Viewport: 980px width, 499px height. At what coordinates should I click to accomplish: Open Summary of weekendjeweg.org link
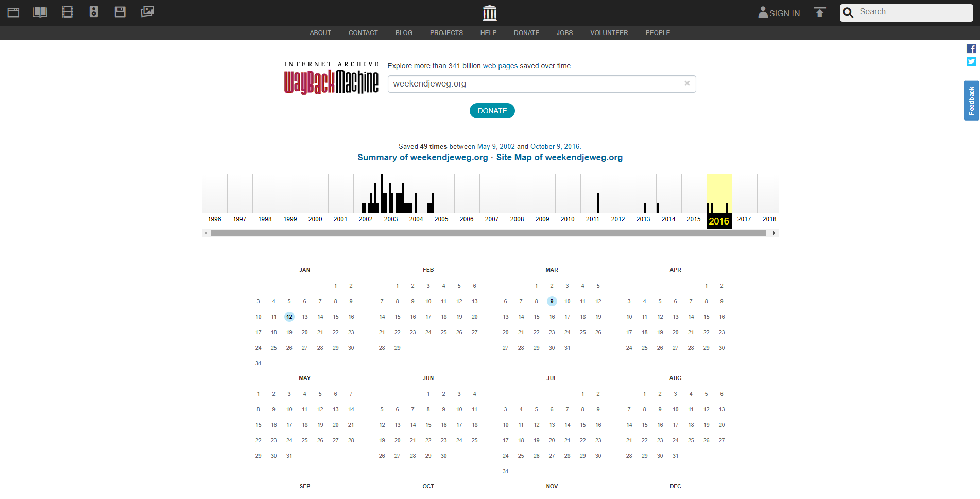click(422, 157)
